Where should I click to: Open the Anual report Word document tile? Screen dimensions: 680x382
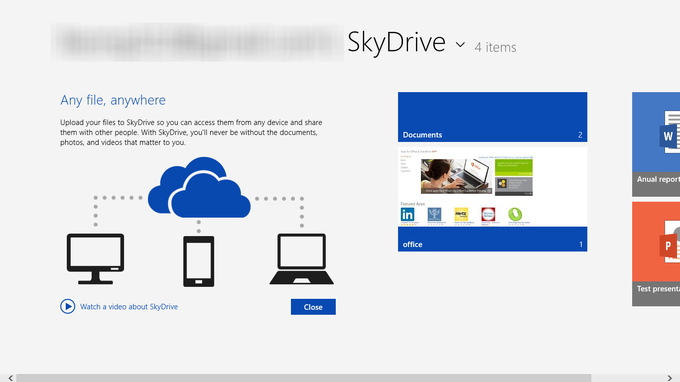click(656, 144)
